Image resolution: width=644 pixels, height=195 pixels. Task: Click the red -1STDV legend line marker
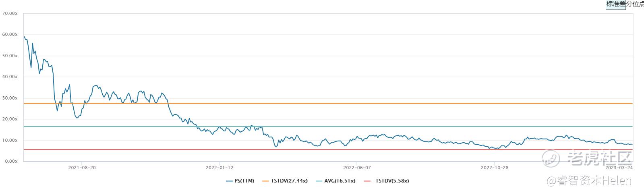tap(367, 181)
